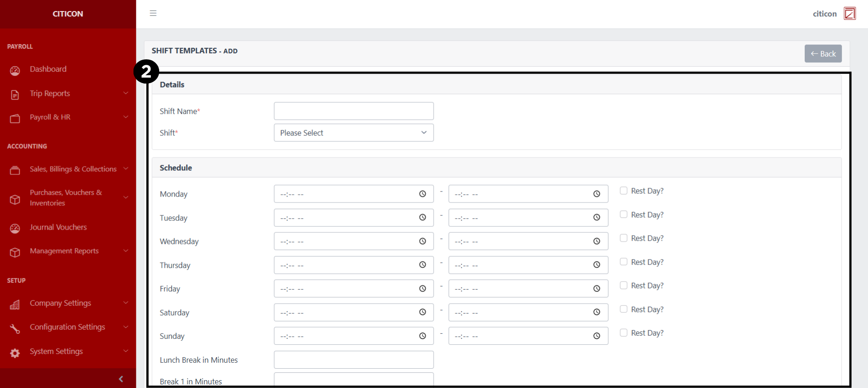Viewport: 868px width, 388px height.
Task: Check Wednesday Rest Day checkbox
Action: point(623,238)
